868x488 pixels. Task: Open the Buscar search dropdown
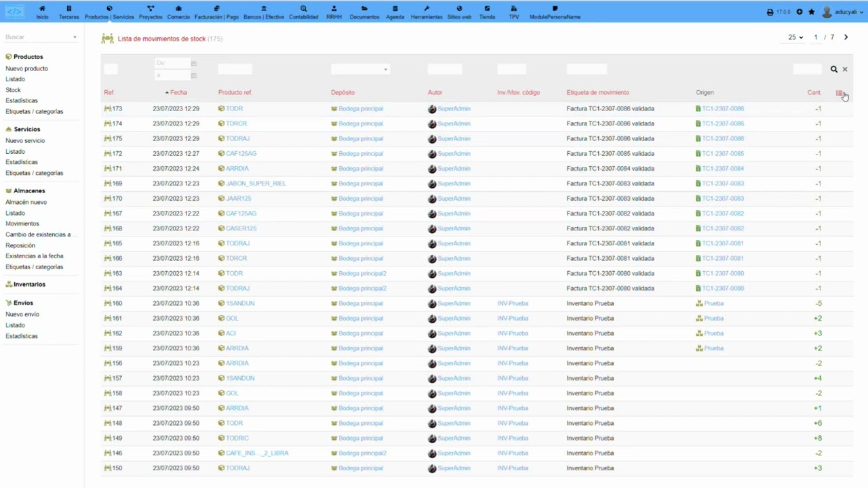pyautogui.click(x=41, y=37)
